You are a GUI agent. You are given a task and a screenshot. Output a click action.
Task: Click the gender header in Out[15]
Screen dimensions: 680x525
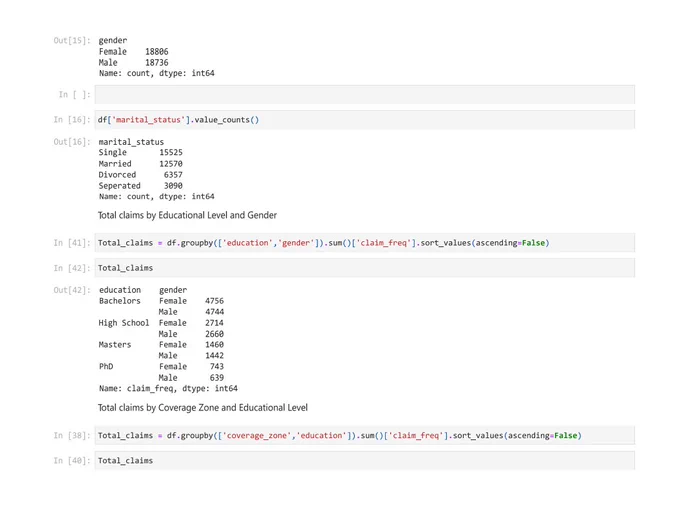click(x=113, y=40)
